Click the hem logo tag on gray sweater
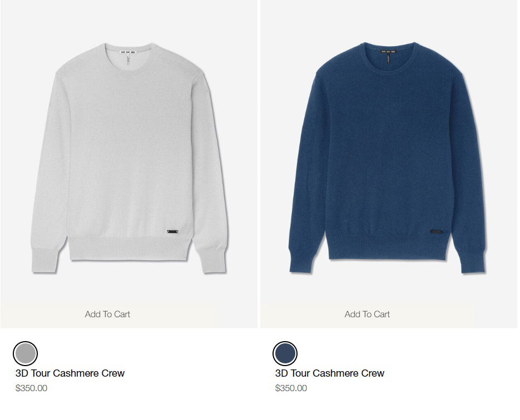520x420 pixels. [172, 232]
